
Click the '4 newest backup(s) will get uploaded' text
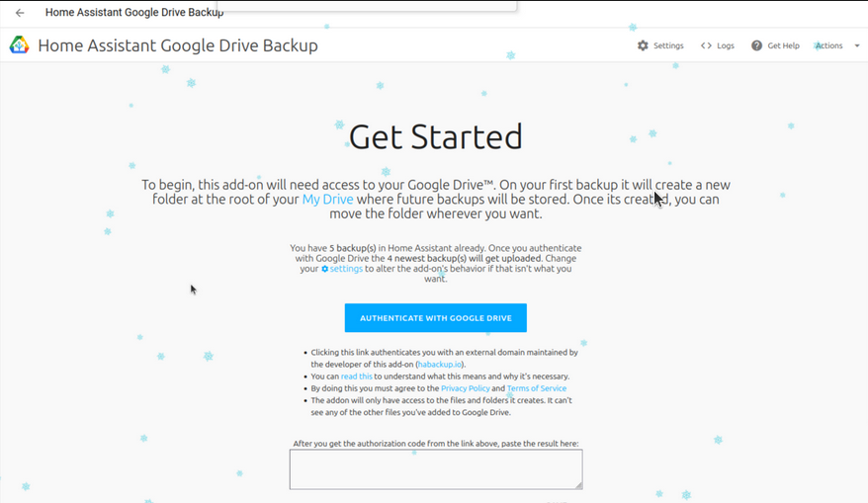point(464,258)
